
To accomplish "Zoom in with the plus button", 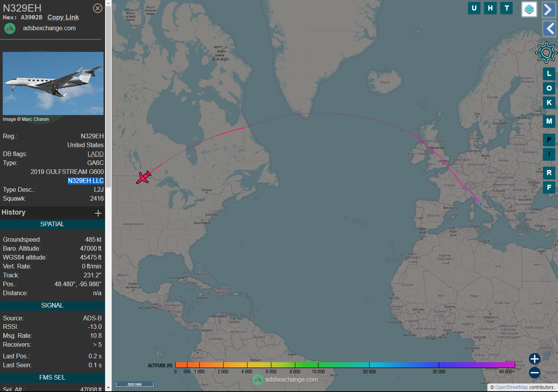I will coord(534,359).
